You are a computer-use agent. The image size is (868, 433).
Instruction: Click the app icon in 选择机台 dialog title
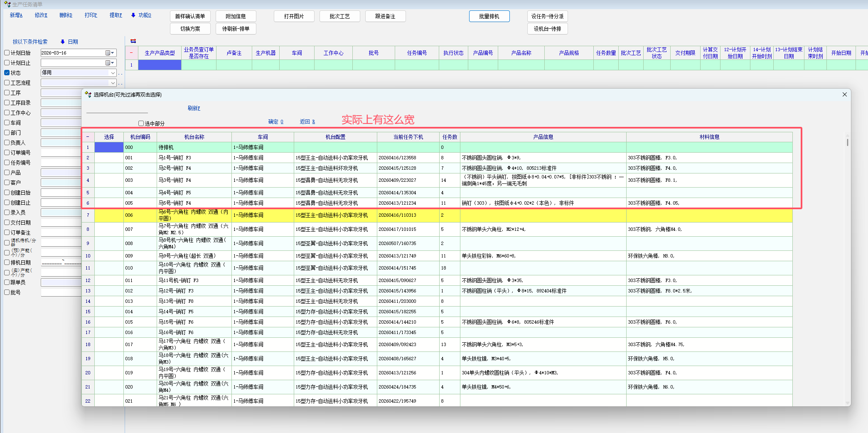pyautogui.click(x=88, y=94)
